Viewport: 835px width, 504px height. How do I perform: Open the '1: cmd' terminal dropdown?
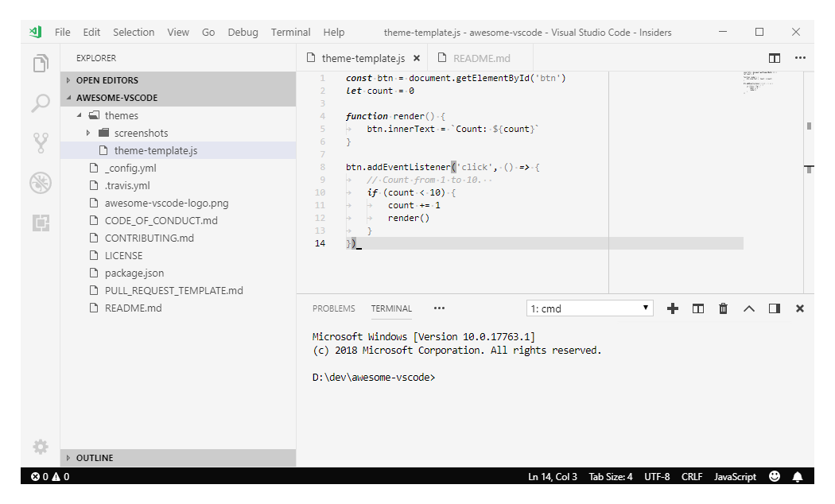(x=589, y=308)
